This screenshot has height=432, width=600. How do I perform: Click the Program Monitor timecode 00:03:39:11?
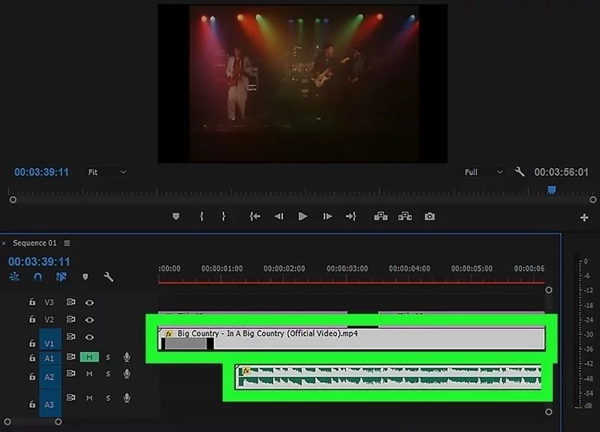(x=42, y=172)
